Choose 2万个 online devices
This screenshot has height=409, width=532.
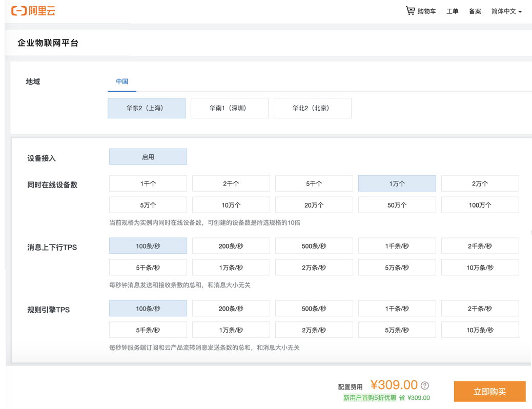click(x=480, y=183)
